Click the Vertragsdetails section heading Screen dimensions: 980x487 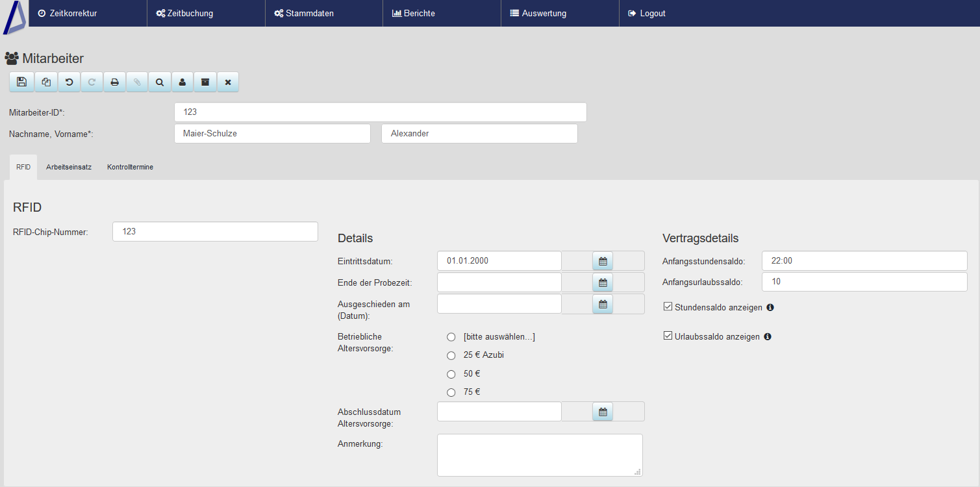(x=701, y=238)
